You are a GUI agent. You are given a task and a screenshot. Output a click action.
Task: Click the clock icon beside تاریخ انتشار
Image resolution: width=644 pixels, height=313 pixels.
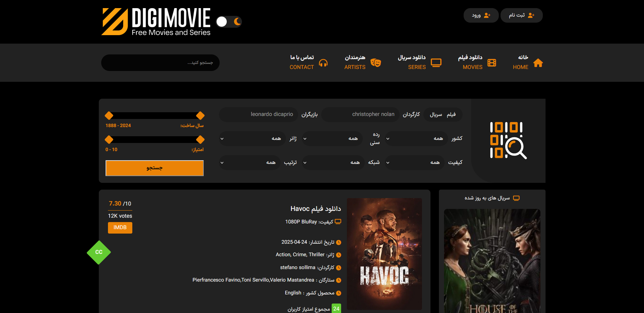[338, 242]
